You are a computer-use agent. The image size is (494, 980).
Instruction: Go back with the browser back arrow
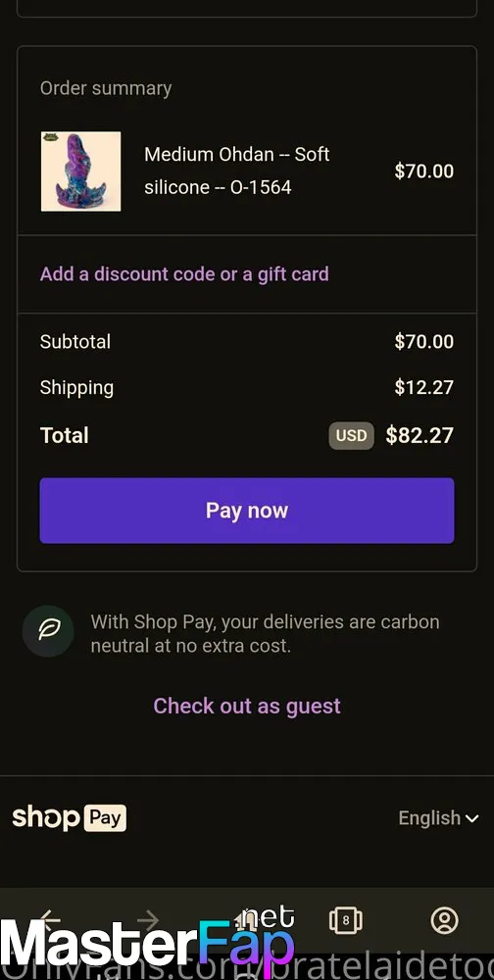pyautogui.click(x=50, y=920)
